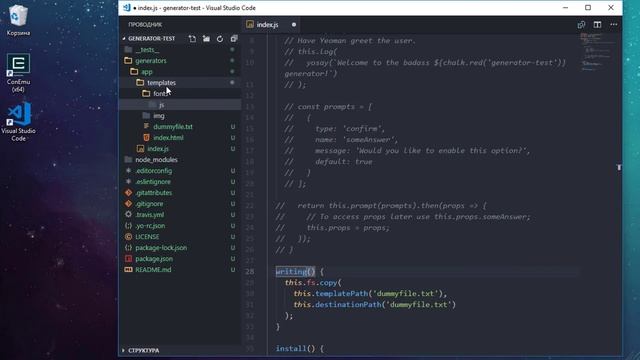Image resolution: width=640 pixels, height=360 pixels.
Task: Click the editor vertical scrollbar marker
Action: [x=619, y=167]
